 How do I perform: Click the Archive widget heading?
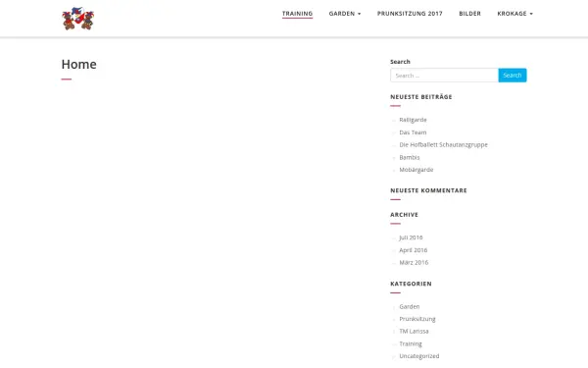[x=404, y=215]
